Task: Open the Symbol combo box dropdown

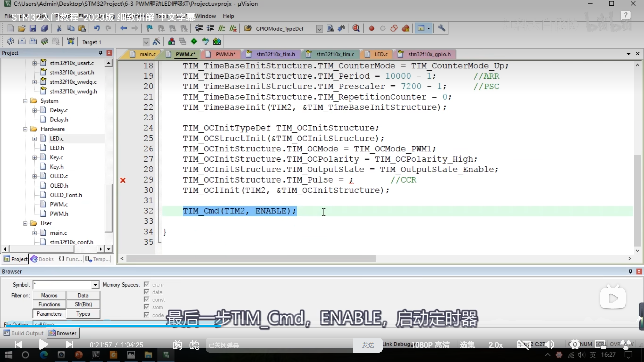Action: (x=95, y=285)
